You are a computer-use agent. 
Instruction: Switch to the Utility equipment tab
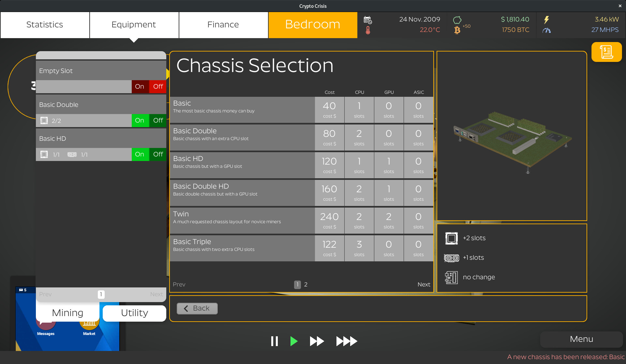[x=134, y=313]
